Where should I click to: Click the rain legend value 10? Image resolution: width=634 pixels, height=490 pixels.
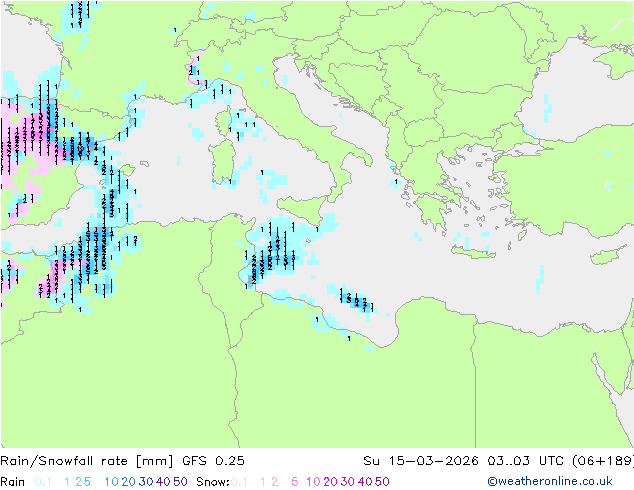click(112, 482)
